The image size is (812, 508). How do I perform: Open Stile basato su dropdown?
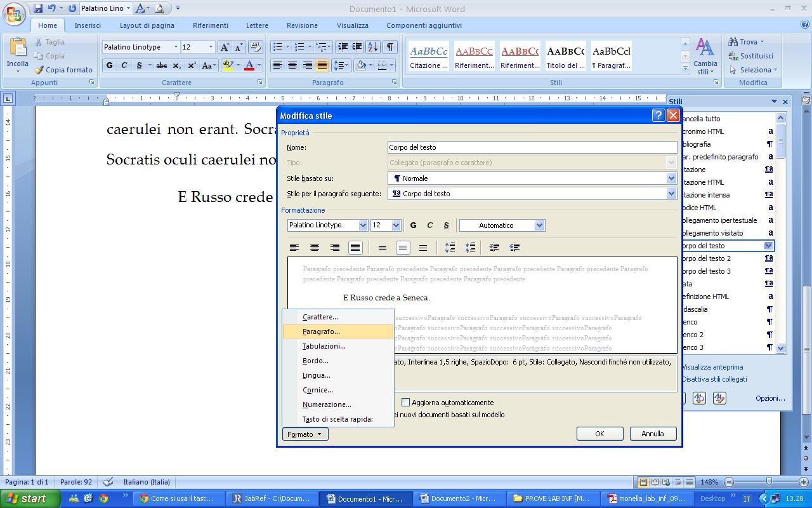[x=671, y=178]
